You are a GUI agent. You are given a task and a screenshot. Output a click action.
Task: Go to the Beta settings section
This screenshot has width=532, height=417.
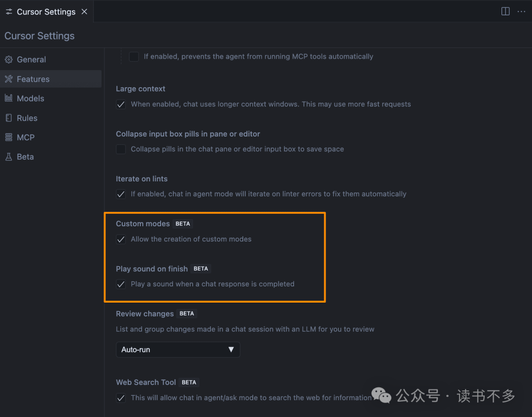tap(25, 157)
